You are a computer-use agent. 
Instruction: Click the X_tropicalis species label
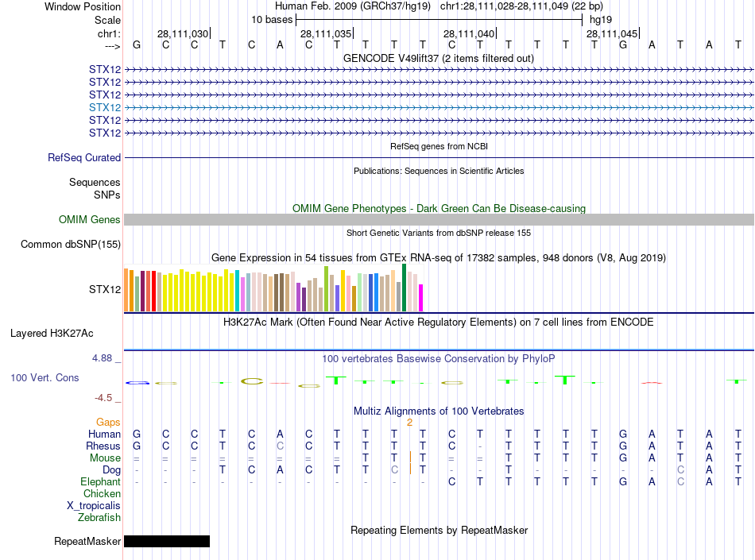(x=94, y=506)
